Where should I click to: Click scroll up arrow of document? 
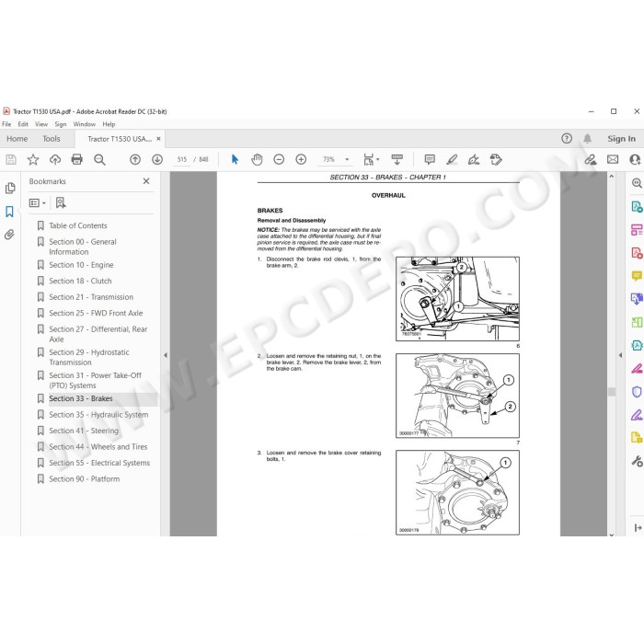point(612,177)
